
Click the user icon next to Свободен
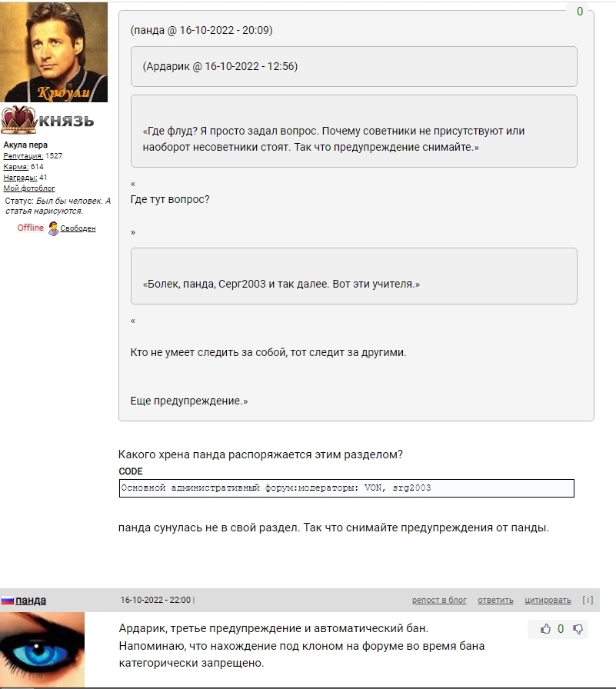coord(53,228)
